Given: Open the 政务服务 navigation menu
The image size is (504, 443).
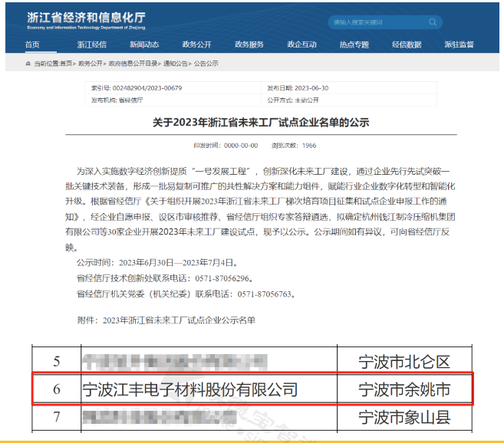Looking at the screenshot, I should (x=249, y=44).
